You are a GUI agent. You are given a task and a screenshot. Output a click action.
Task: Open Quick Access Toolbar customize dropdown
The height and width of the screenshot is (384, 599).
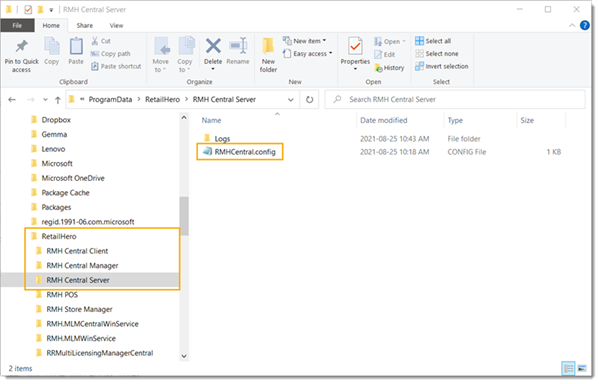click(51, 10)
